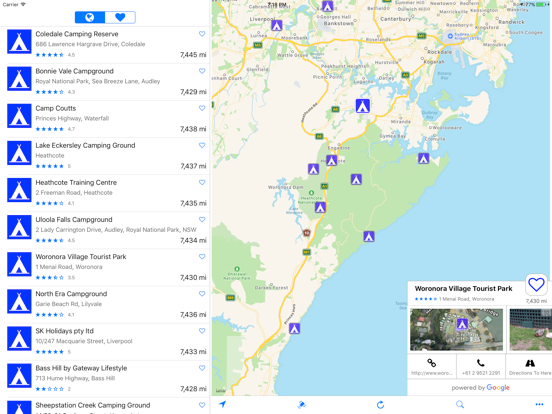The width and height of the screenshot is (552, 414).
Task: Open the more options ellipsis
Action: [x=539, y=404]
